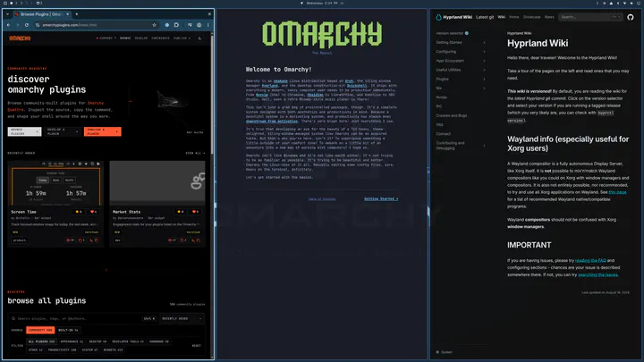Focus the search plugins input field
This screenshot has width=644, height=362.
pos(82,318)
